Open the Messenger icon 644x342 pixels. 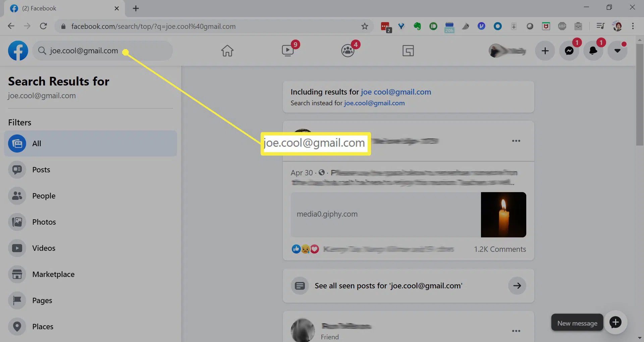pyautogui.click(x=569, y=51)
